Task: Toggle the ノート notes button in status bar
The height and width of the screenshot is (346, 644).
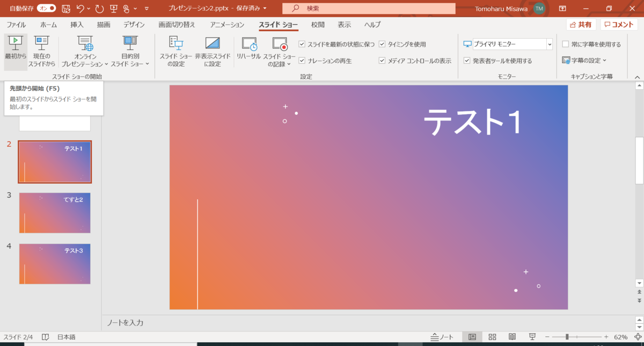Action: pos(442,337)
